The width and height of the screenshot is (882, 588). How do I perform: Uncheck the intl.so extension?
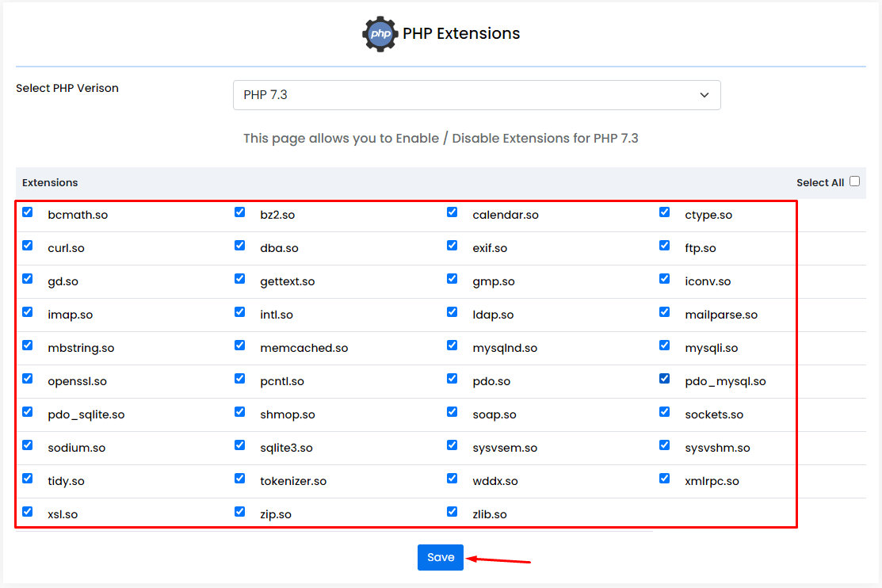point(239,311)
